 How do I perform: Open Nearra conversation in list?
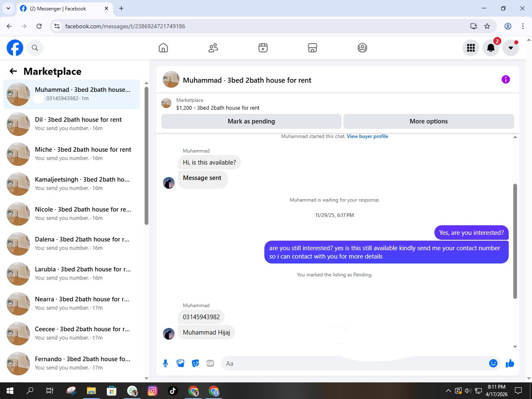pos(71,304)
